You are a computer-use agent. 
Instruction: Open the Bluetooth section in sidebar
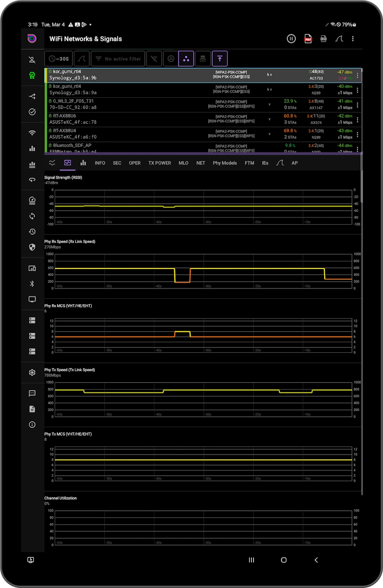[32, 284]
